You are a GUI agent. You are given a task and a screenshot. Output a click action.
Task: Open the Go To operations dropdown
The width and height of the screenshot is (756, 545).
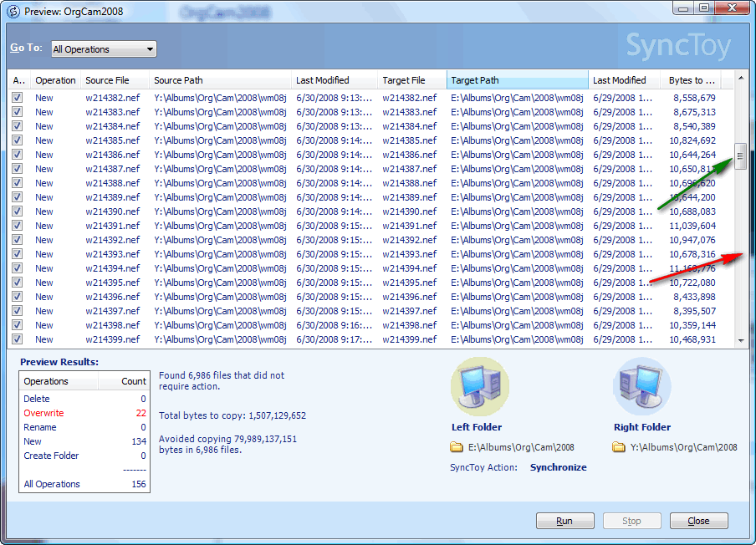click(104, 49)
